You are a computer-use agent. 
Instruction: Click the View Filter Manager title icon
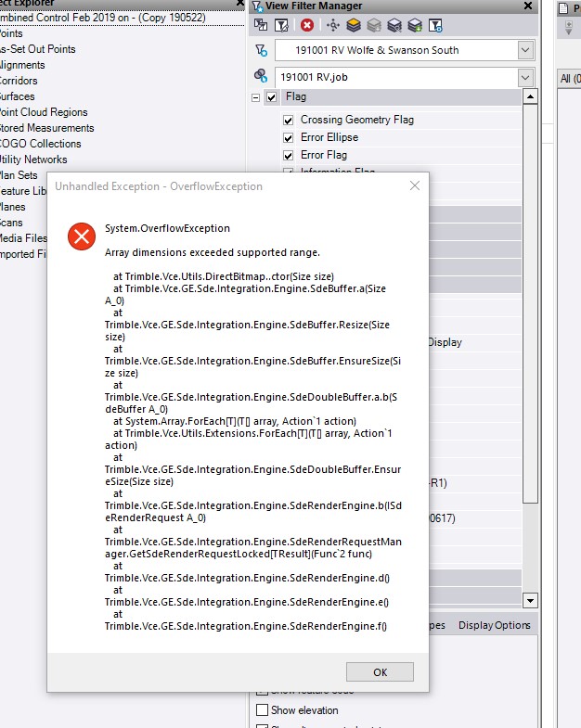tap(257, 6)
